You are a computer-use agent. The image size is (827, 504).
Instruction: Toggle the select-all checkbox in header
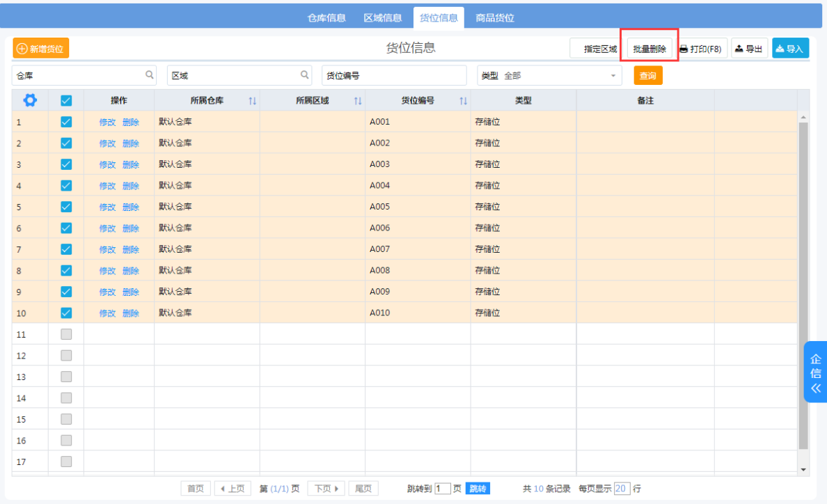point(66,100)
